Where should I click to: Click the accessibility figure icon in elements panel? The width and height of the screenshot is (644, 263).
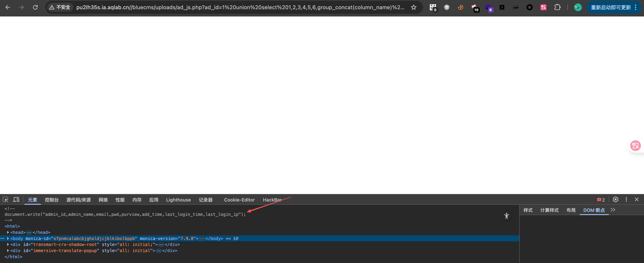tap(506, 216)
